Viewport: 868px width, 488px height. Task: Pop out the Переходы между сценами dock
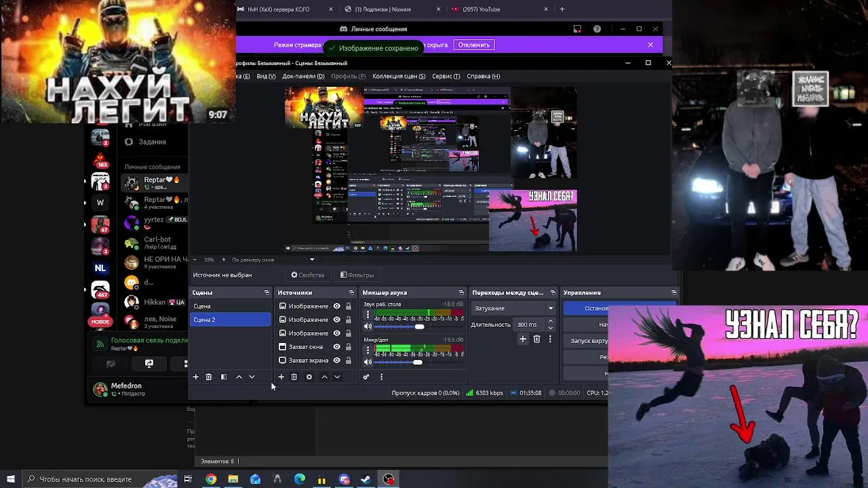553,293
